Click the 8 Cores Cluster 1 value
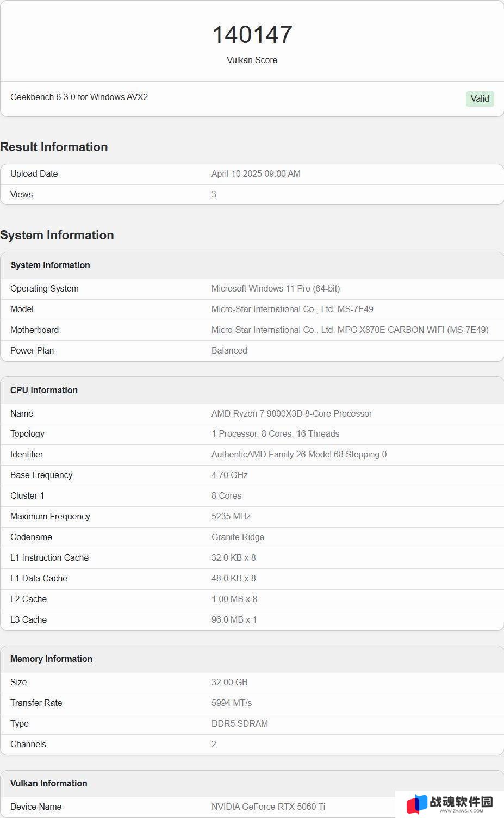 pyautogui.click(x=227, y=495)
